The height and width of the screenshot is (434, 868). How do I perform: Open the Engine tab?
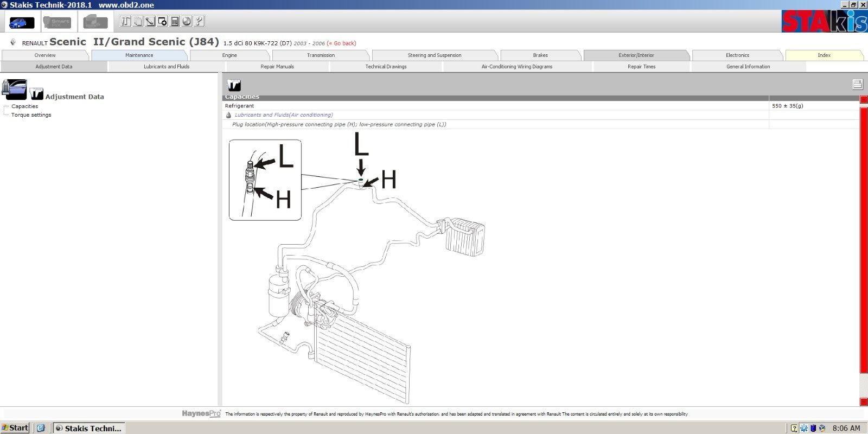pyautogui.click(x=229, y=55)
